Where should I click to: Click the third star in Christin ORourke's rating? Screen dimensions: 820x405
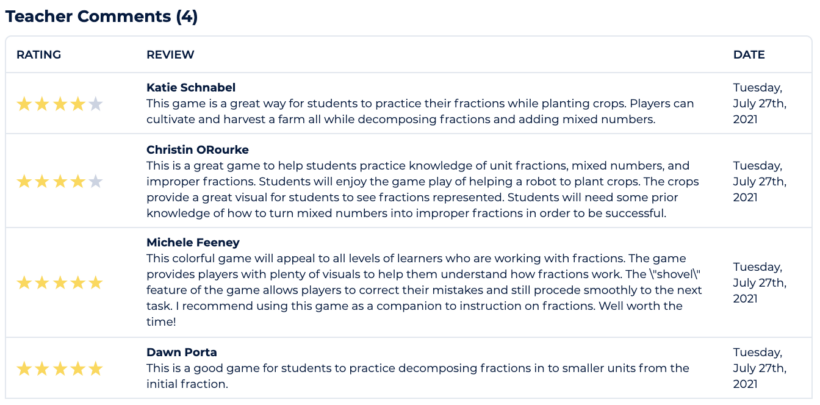pos(60,182)
